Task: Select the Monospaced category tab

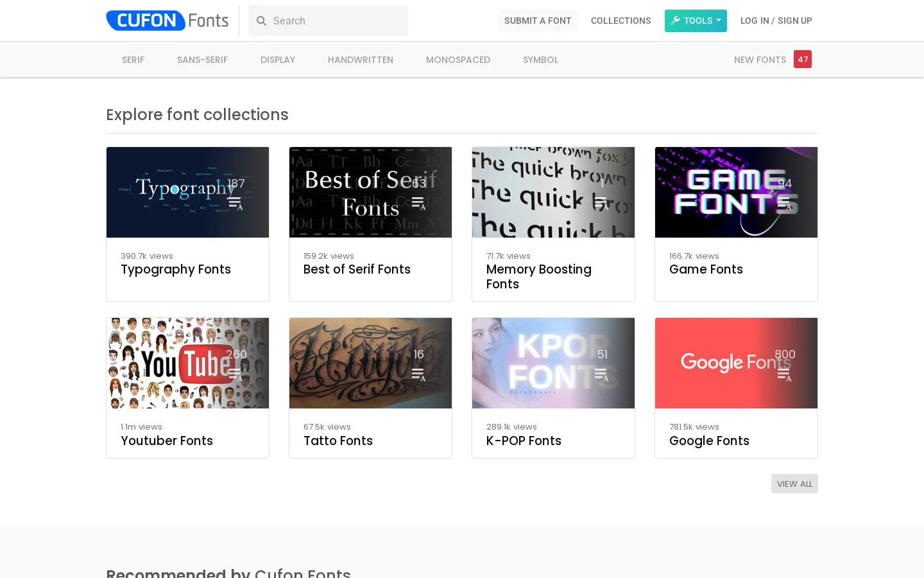Action: point(458,60)
